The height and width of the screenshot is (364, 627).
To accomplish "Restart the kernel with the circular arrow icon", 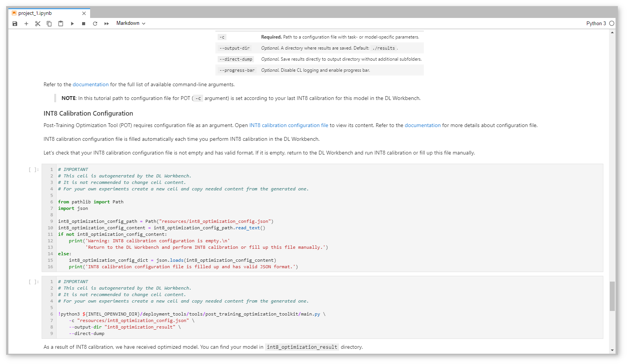I will (x=95, y=24).
